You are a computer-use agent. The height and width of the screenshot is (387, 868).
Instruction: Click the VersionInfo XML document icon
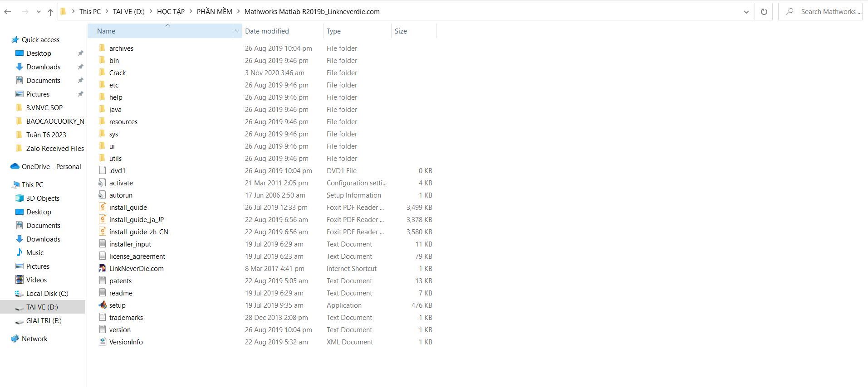click(x=103, y=342)
